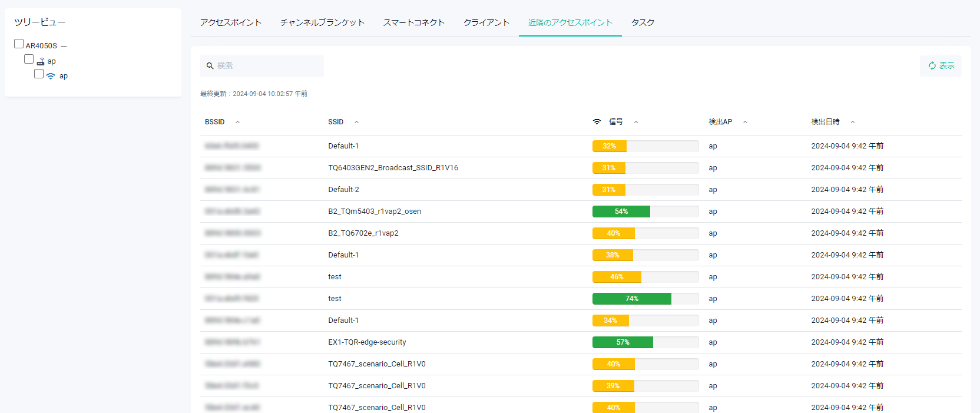Check the AR4050S checkbox in tree view
The image size is (980, 413).
pos(19,44)
